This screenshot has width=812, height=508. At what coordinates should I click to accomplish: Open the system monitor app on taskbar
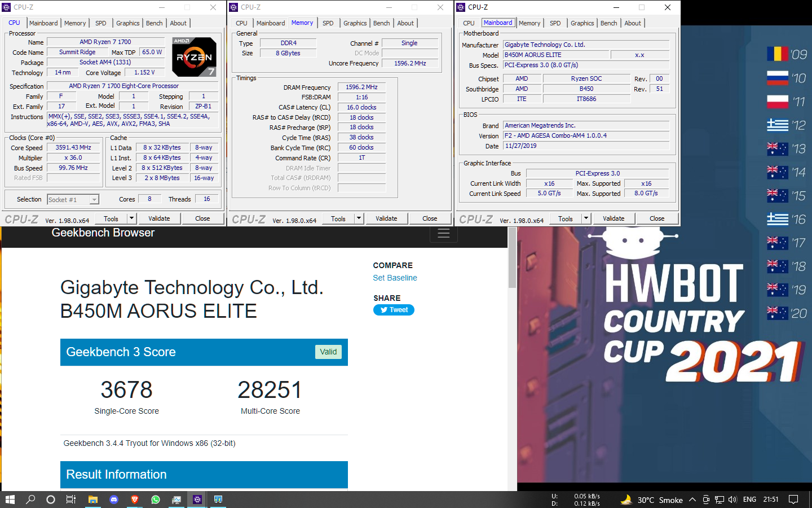(176, 500)
